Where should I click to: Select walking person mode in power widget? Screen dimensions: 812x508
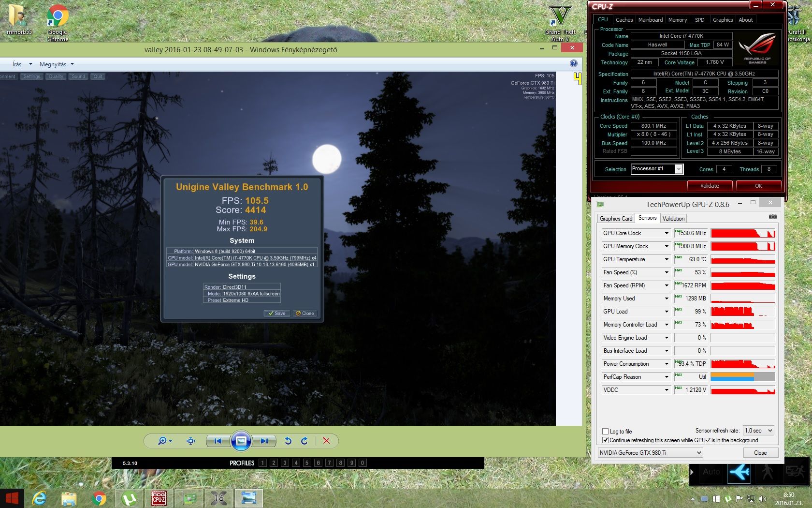768,472
